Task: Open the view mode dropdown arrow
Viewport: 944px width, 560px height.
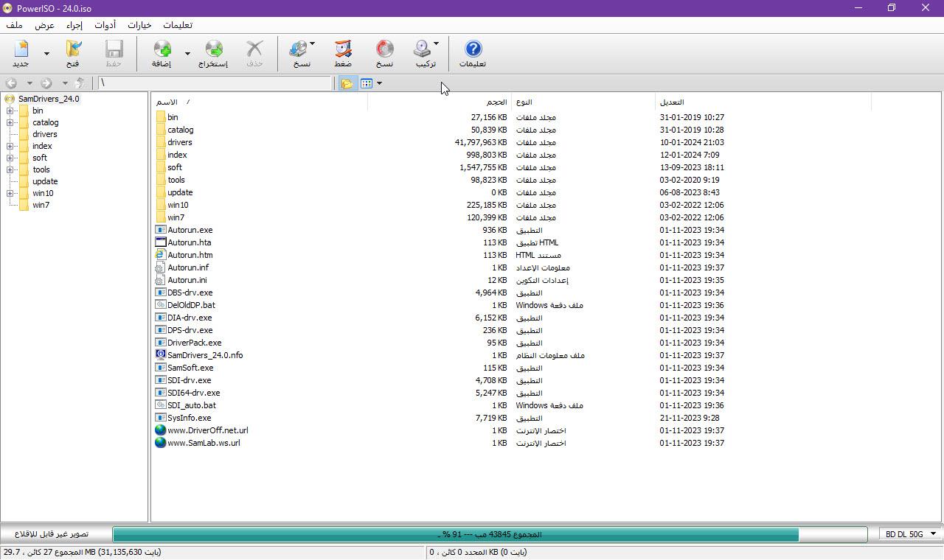Action: (379, 83)
